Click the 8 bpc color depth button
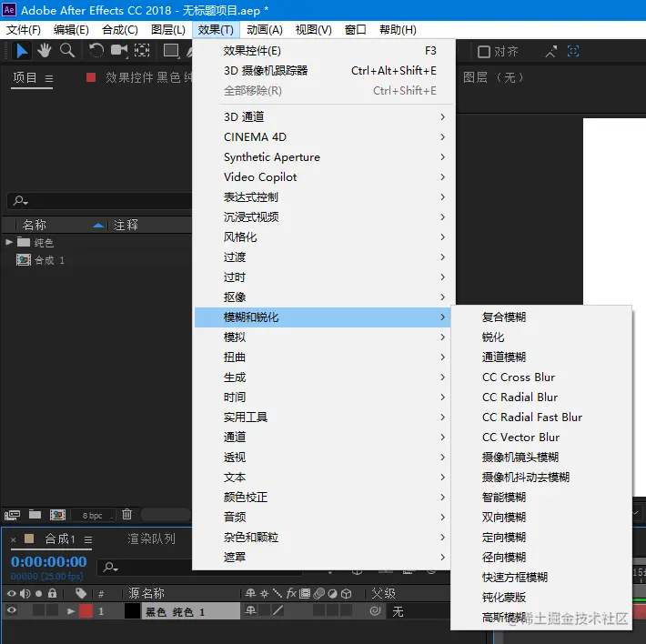Viewport: 646px width, 644px height. pyautogui.click(x=92, y=515)
